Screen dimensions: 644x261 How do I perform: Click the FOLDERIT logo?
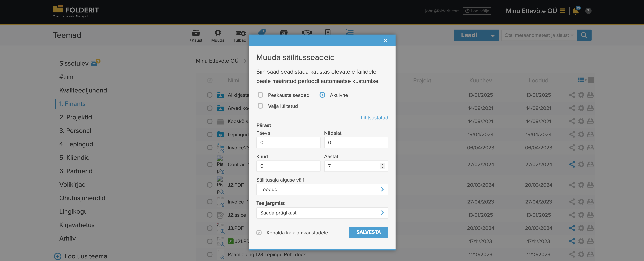(76, 11)
